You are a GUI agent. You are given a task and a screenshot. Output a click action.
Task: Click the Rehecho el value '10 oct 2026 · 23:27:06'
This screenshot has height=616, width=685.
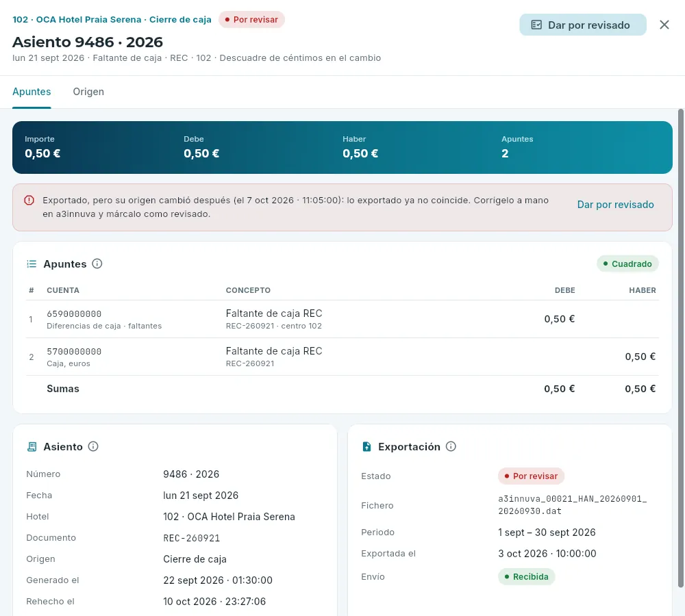[x=214, y=602]
